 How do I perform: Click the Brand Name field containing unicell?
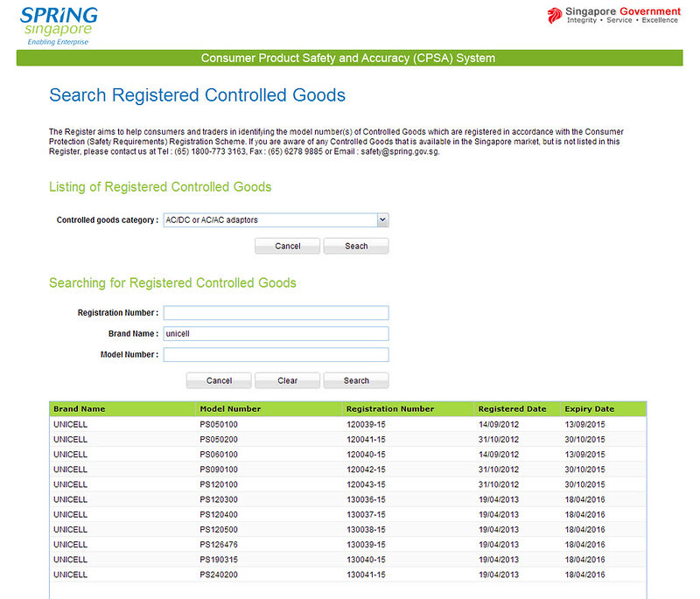tap(276, 334)
